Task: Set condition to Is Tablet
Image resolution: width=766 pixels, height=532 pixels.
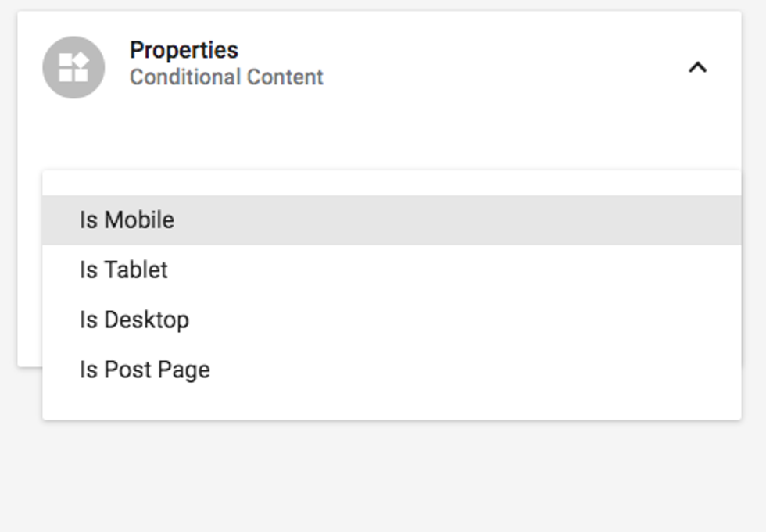Action: click(123, 270)
